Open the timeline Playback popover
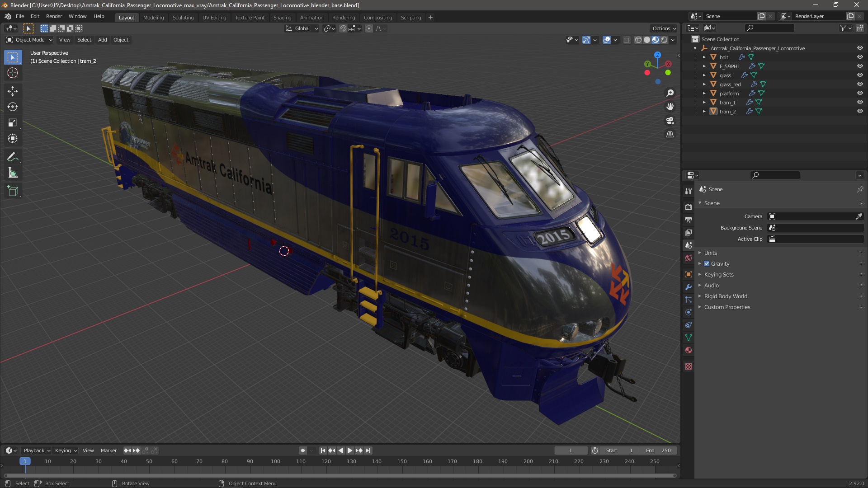This screenshot has width=868, height=488. (37, 450)
